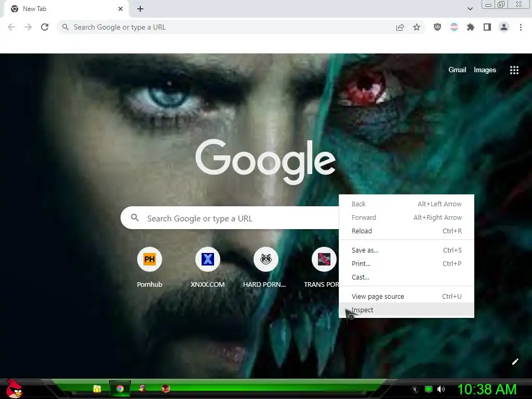This screenshot has height=399, width=532.
Task: Click the Angry Birds start button on the taskbar
Action: coord(14,389)
